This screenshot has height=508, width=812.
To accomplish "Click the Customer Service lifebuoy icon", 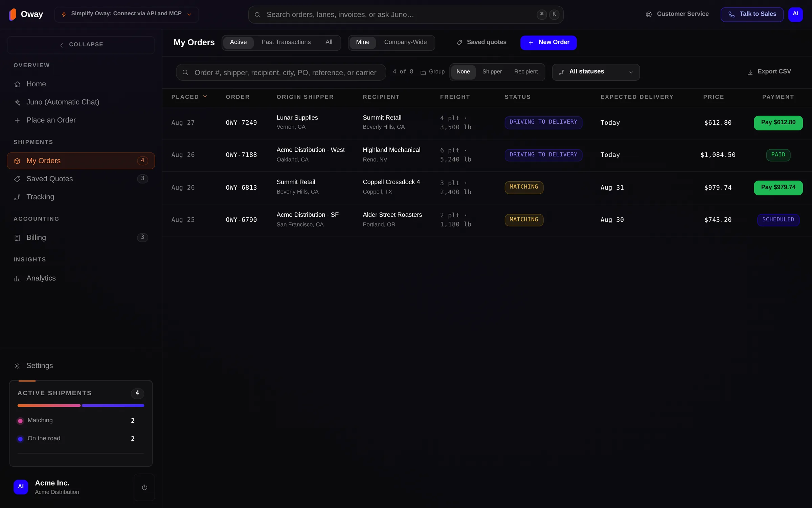I will coord(649,14).
